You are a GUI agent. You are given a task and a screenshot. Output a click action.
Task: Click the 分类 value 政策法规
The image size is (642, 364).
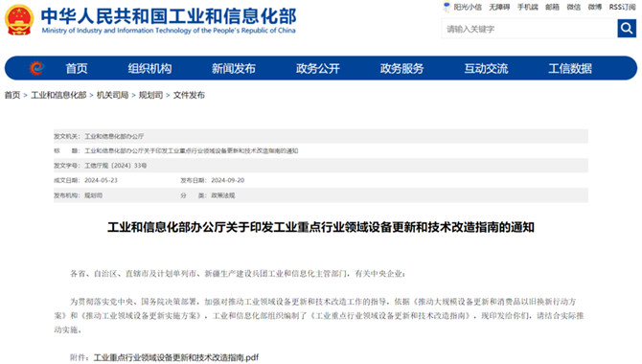(223, 195)
